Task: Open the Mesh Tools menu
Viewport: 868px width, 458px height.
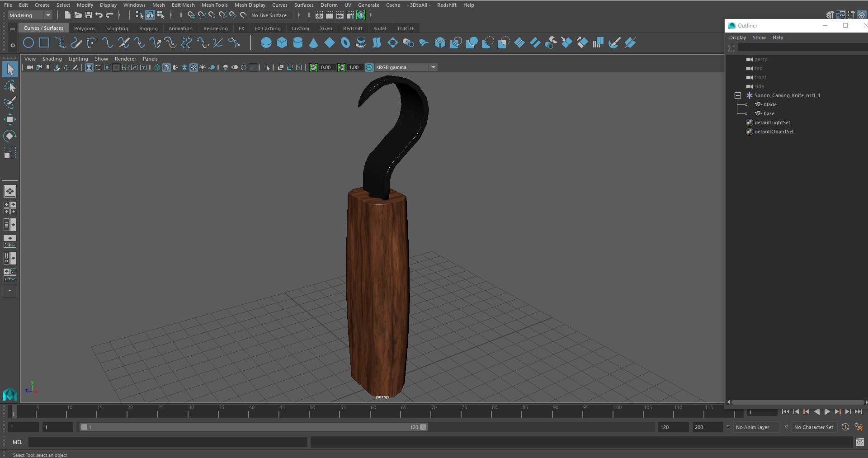Action: click(x=214, y=5)
